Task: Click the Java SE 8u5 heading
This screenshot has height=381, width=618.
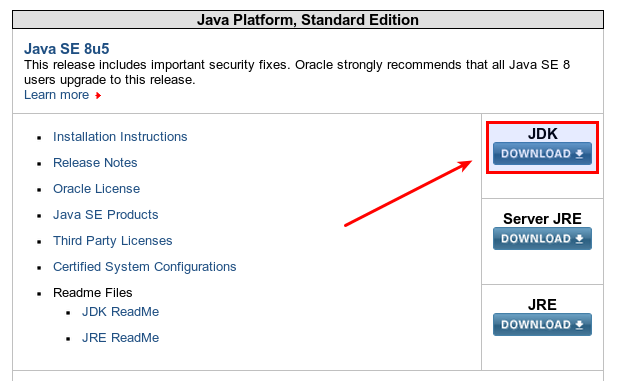Action: (67, 49)
